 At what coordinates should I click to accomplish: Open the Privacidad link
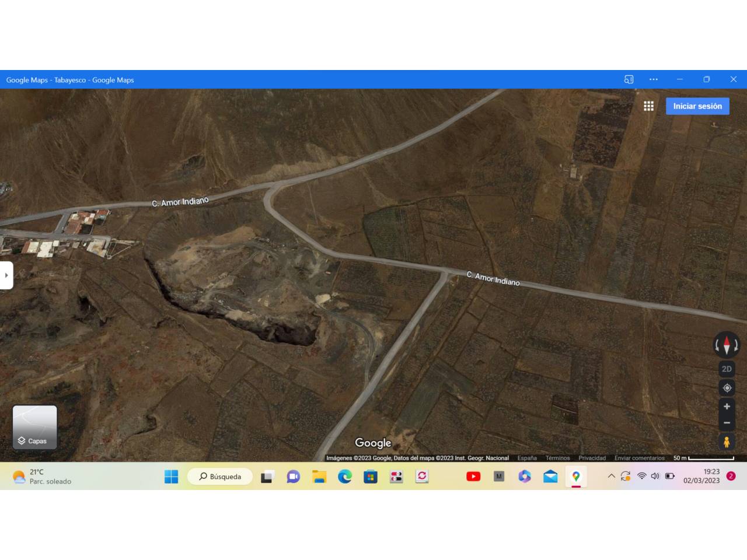click(592, 459)
